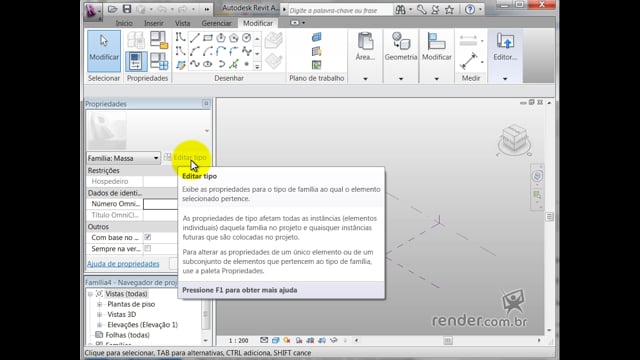Screen dimensions: 640x360
Task: Switch to the Inserir ribbon tab
Action: 153,23
